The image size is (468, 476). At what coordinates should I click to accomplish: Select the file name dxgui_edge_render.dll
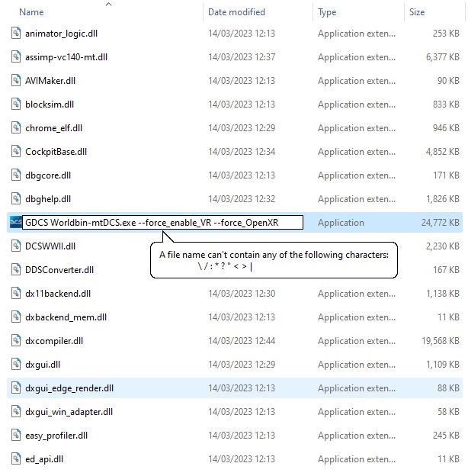point(69,388)
